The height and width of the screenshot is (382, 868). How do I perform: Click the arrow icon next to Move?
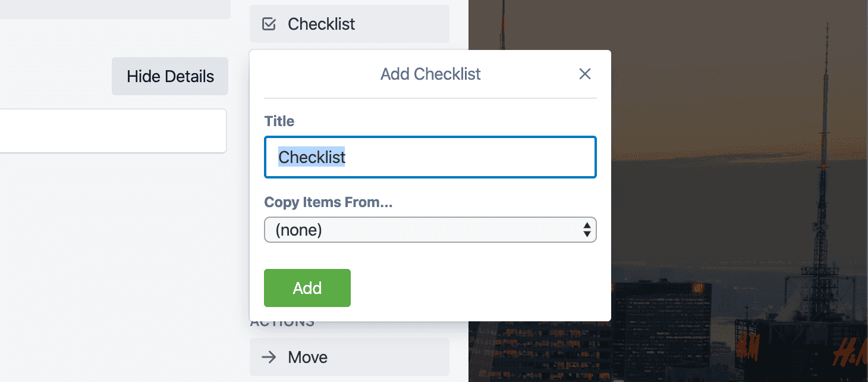coord(269,357)
